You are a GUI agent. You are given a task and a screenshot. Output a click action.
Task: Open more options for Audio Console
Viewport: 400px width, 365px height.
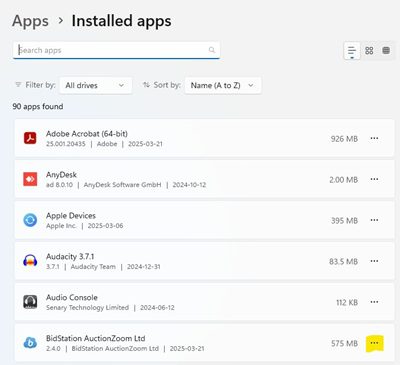(x=374, y=302)
